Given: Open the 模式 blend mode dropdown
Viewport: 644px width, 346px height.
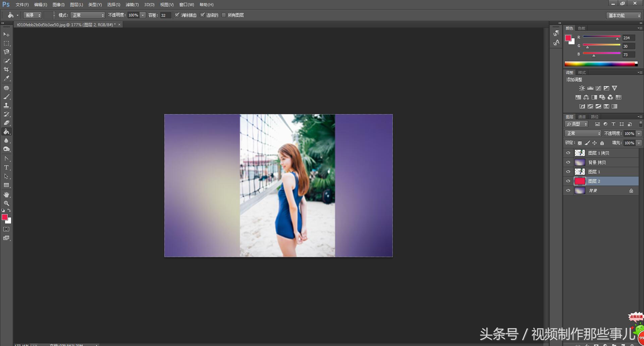Looking at the screenshot, I should coord(88,15).
